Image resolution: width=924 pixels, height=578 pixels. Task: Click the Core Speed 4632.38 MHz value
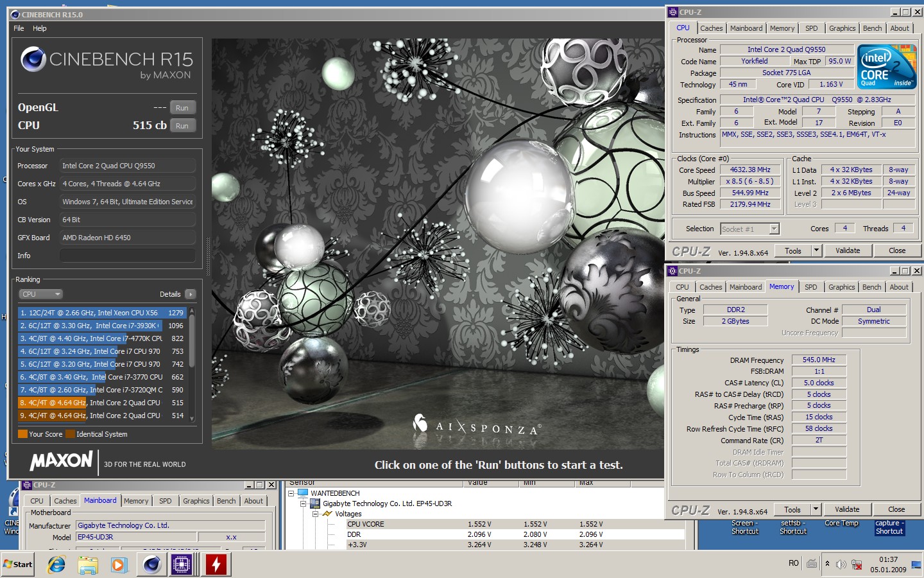[x=750, y=170]
